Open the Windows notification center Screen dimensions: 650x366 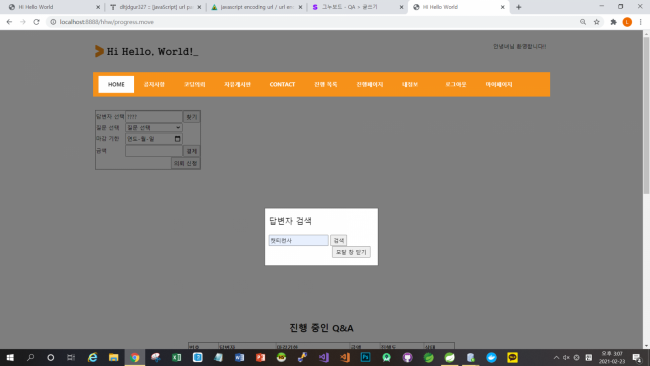tap(637, 357)
